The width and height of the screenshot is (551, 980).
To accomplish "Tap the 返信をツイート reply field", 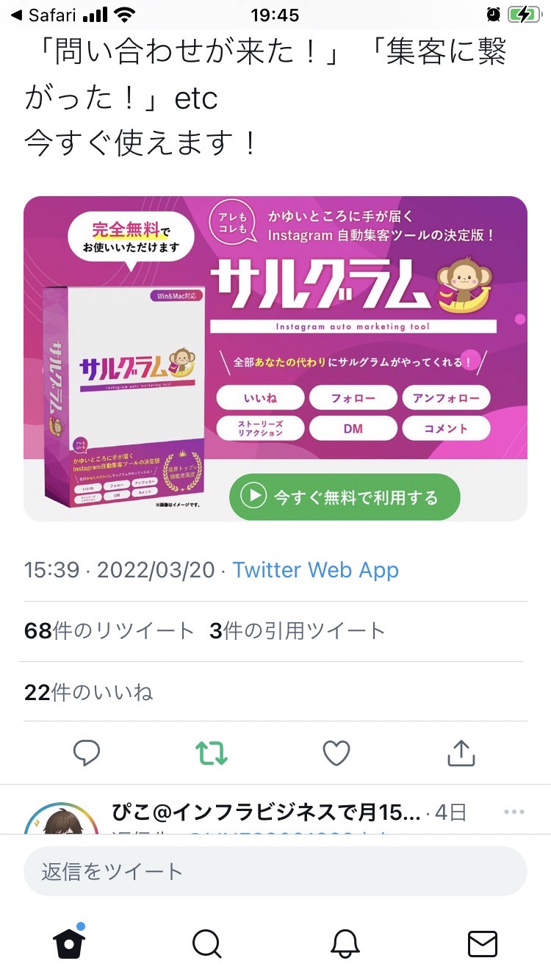I will (x=275, y=872).
